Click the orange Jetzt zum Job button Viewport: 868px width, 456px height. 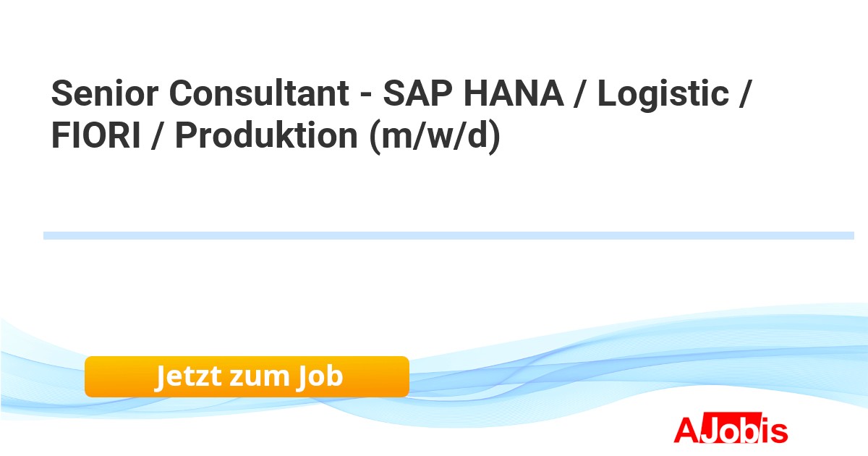(x=247, y=376)
